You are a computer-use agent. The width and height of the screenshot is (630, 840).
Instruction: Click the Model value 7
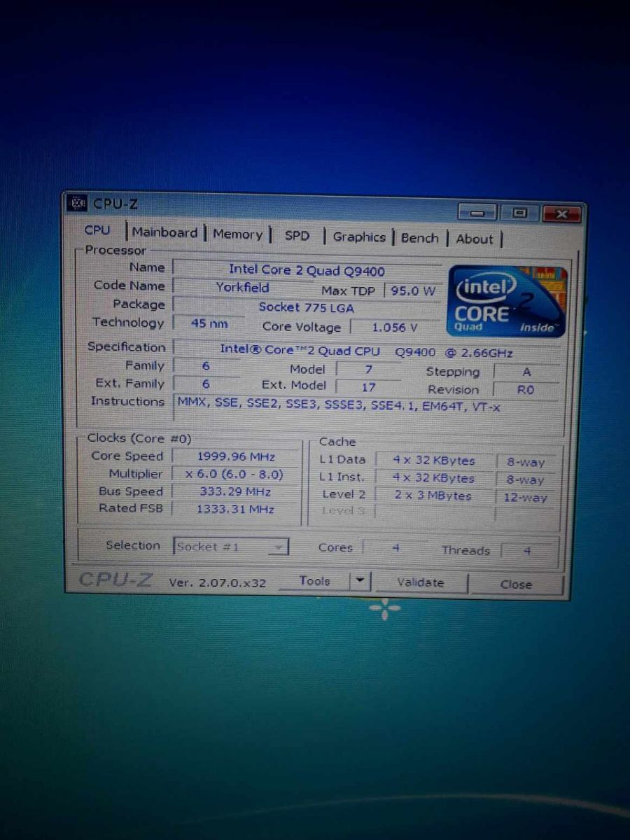coord(369,369)
